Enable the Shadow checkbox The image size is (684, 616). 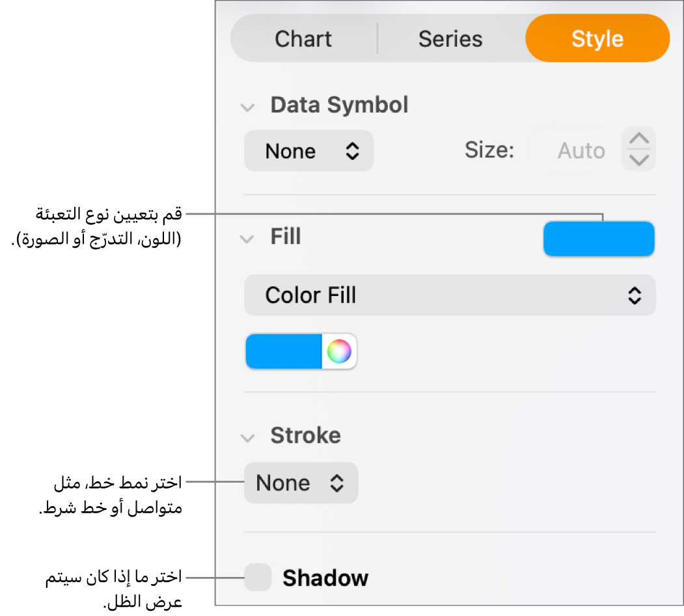258,578
